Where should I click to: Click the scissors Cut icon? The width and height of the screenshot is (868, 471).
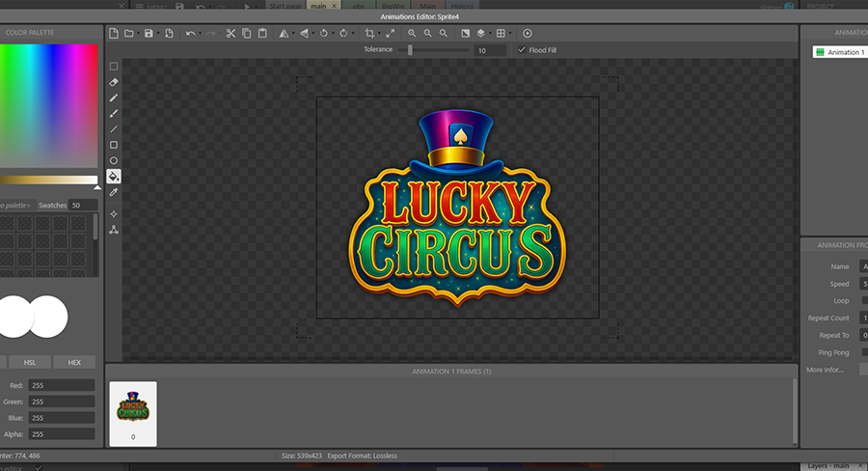click(231, 34)
